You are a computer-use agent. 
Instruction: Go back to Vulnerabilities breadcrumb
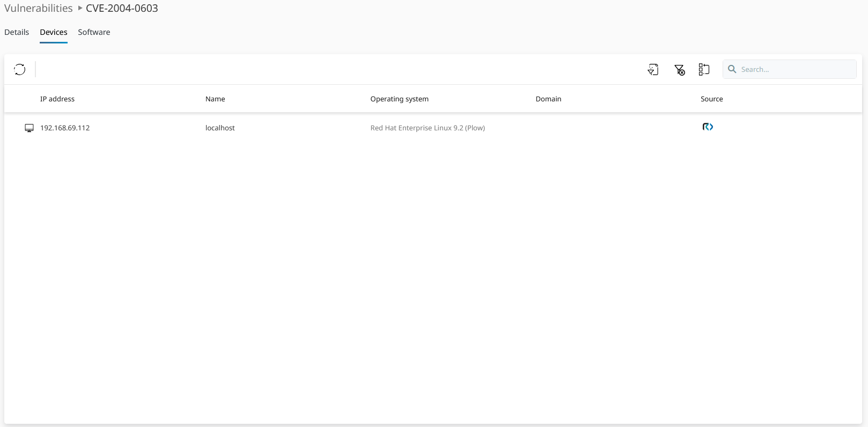pyautogui.click(x=39, y=8)
